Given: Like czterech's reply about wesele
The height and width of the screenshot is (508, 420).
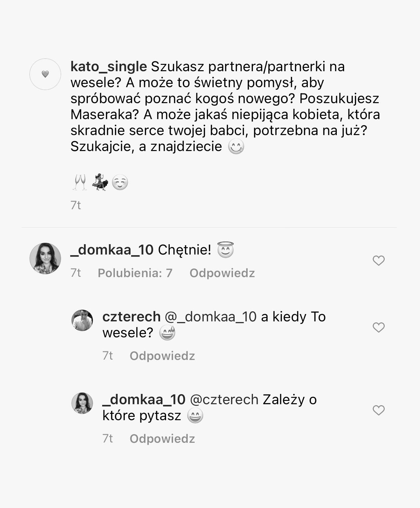Looking at the screenshot, I should 378,327.
